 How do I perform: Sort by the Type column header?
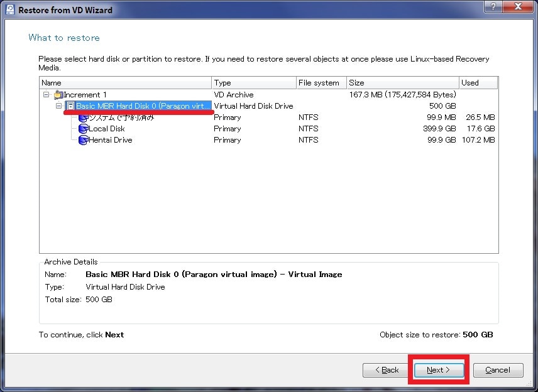click(x=254, y=83)
